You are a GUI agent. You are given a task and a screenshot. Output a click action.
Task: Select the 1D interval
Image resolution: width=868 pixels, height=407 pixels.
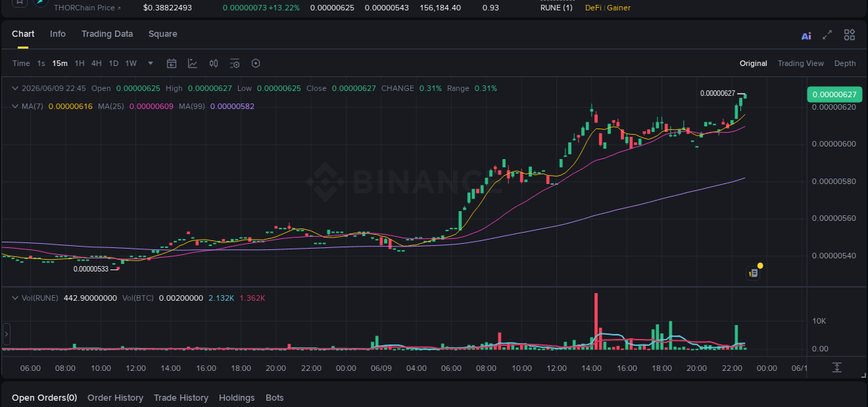[x=113, y=63]
